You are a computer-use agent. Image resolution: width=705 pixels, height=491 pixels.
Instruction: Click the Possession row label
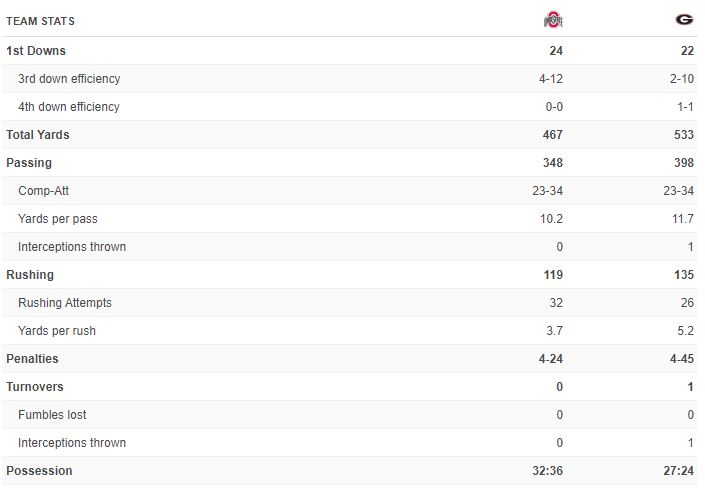pyautogui.click(x=39, y=471)
